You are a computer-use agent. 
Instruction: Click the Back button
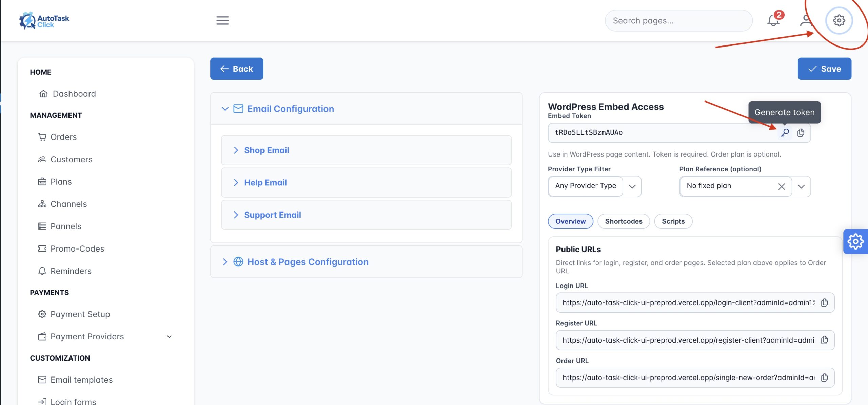point(237,69)
